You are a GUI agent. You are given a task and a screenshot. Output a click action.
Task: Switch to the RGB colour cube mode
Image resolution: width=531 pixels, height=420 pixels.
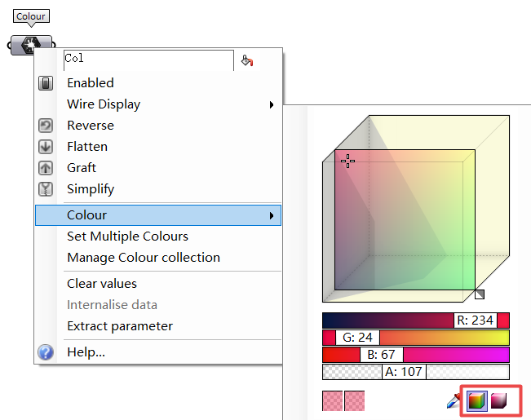(477, 400)
